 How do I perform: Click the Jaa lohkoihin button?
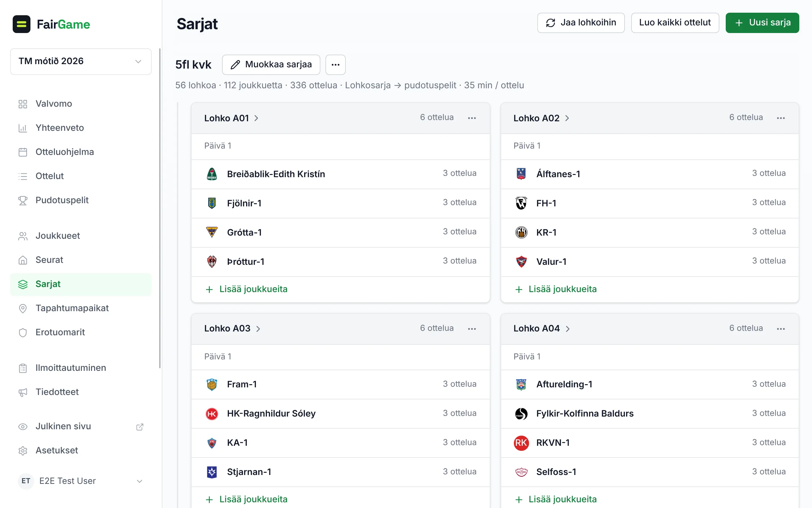581,23
